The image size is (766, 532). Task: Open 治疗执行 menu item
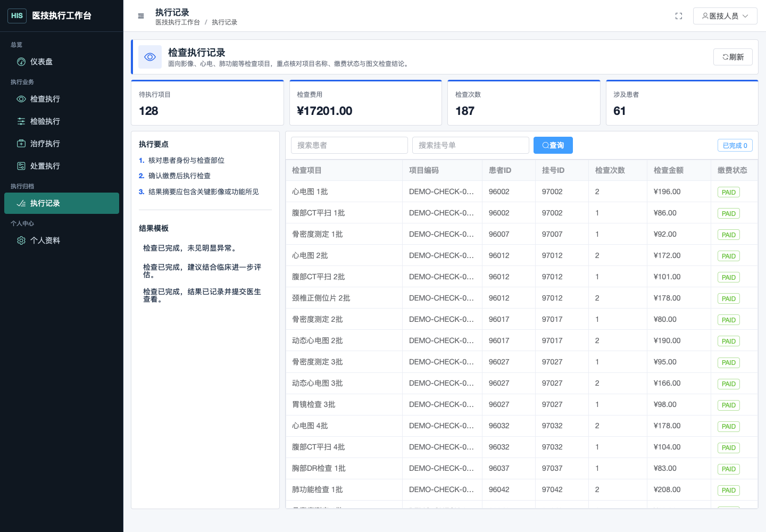click(x=62, y=144)
